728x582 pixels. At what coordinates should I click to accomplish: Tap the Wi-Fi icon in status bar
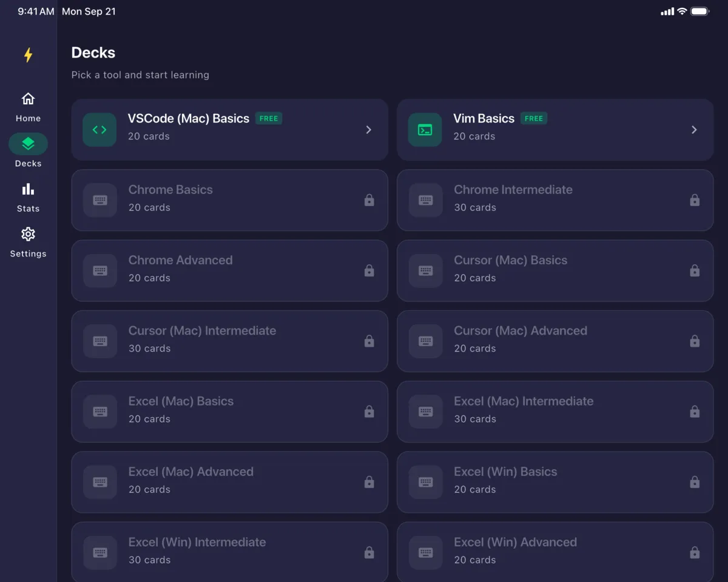coord(682,12)
